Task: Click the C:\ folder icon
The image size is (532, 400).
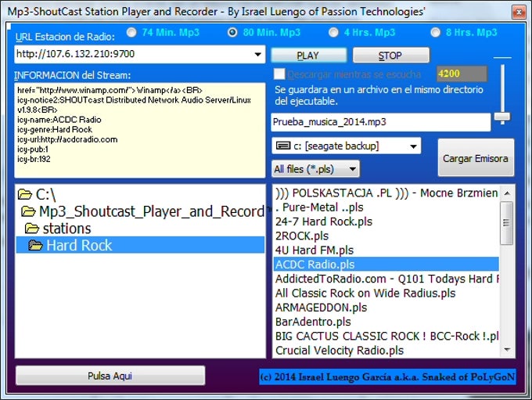Action: (x=25, y=195)
